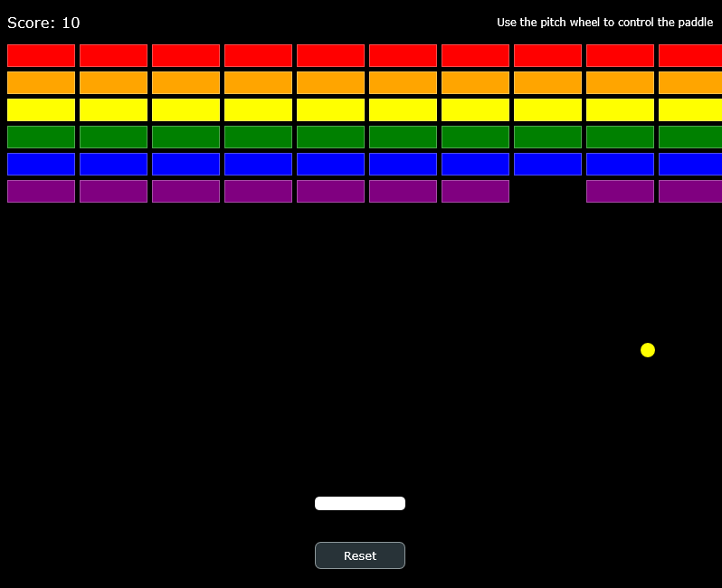Click the leftmost yellow brick
The height and width of the screenshot is (588, 722).
(41, 109)
